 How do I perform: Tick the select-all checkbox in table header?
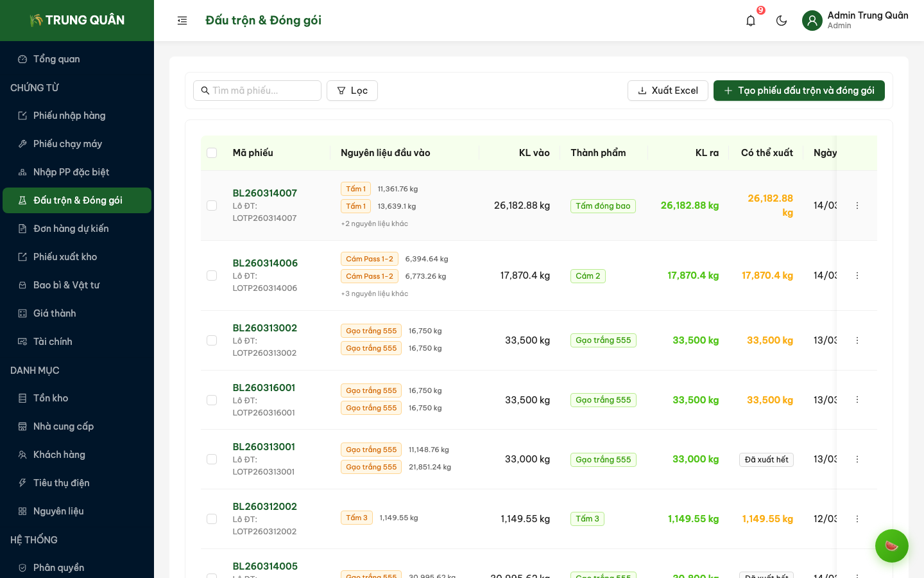[212, 153]
